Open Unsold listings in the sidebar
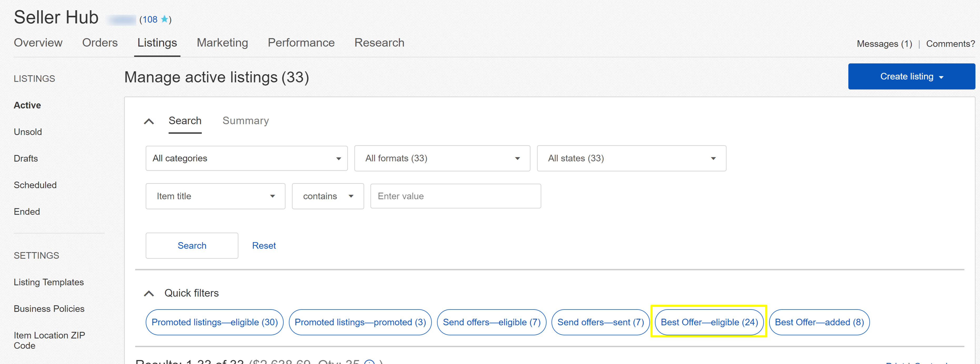This screenshot has height=364, width=980. (x=28, y=132)
